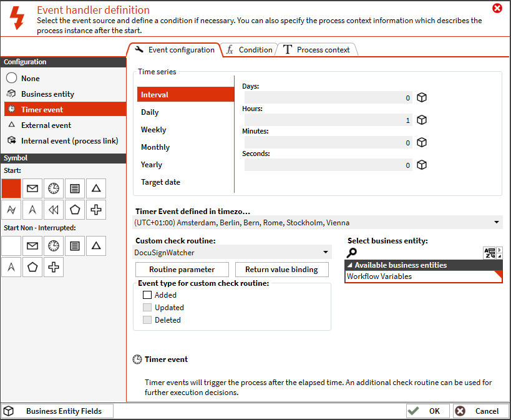The image size is (511, 420).
Task: Expand the Custom check routine dropdown
Action: coord(326,252)
